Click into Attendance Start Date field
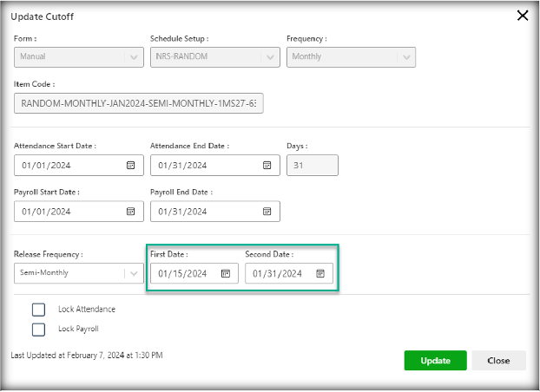Viewport: 540px width, 392px height. (x=65, y=165)
